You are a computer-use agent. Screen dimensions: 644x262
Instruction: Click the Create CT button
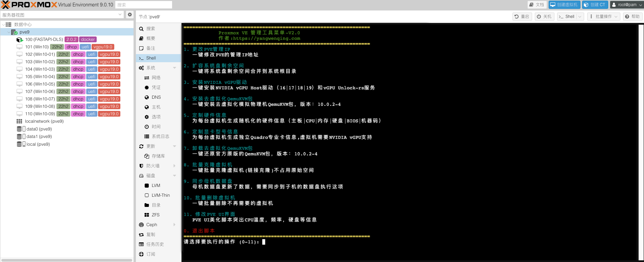[595, 5]
